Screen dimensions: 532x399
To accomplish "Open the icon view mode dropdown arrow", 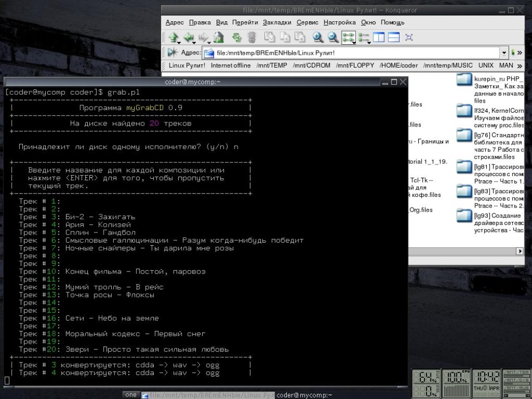I will pyautogui.click(x=354, y=43).
